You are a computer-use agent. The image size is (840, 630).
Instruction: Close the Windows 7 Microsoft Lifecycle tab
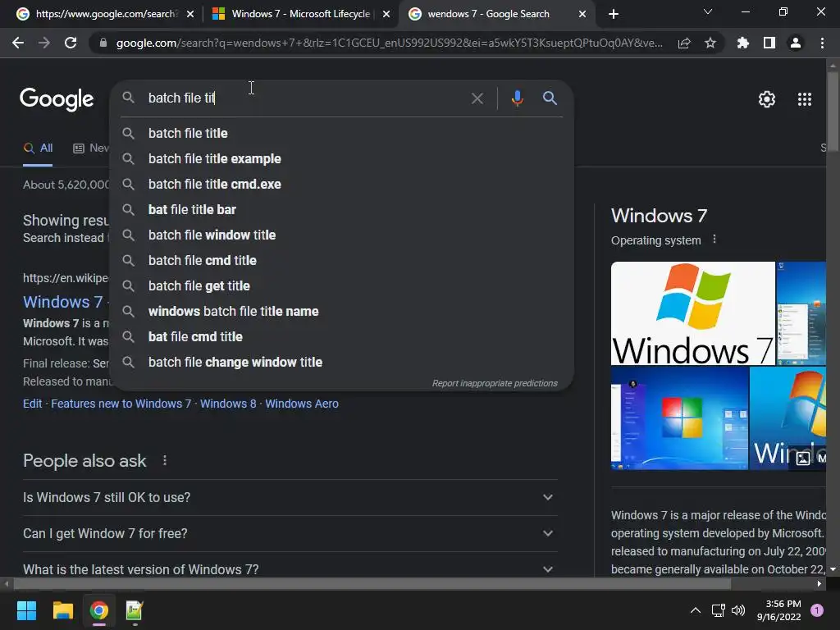(386, 14)
